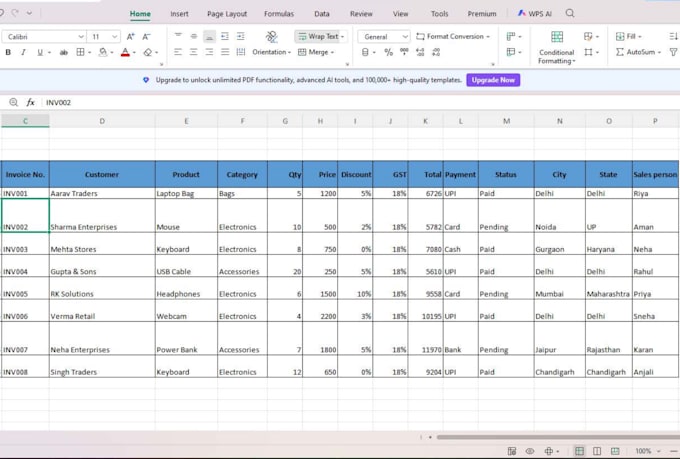
Task: Click the horizontal scrollbar
Action: point(558,437)
